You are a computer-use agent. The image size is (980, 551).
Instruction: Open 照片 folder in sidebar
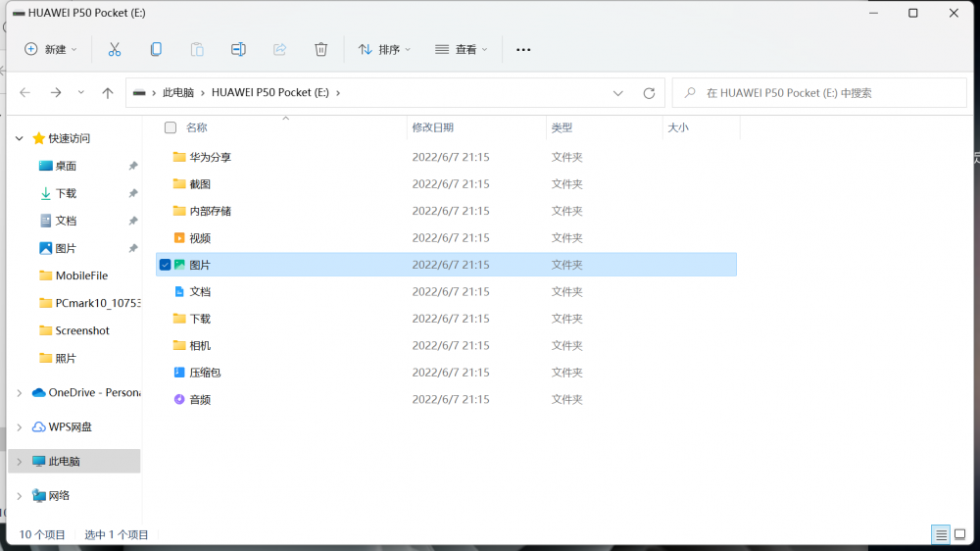pos(58,359)
